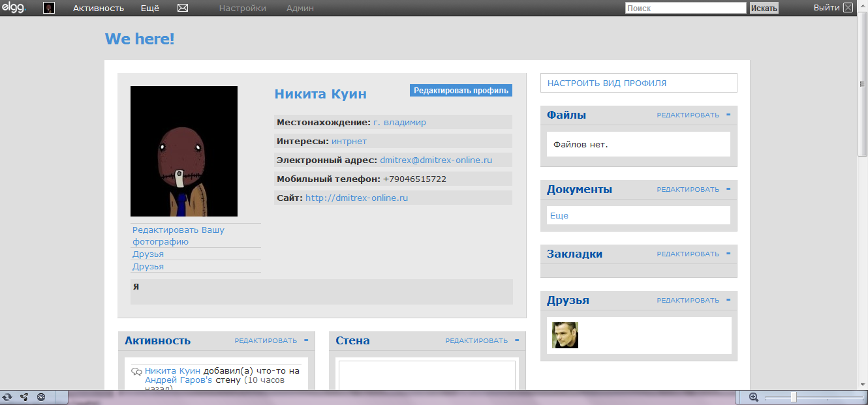Viewport: 868px width, 405px height.
Task: Click the share icon in bottom bar
Action: coord(24,397)
